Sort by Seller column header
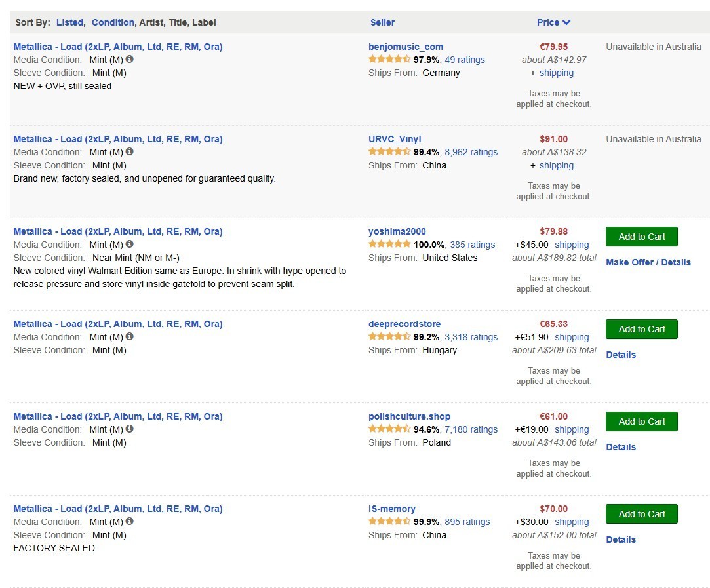 382,22
